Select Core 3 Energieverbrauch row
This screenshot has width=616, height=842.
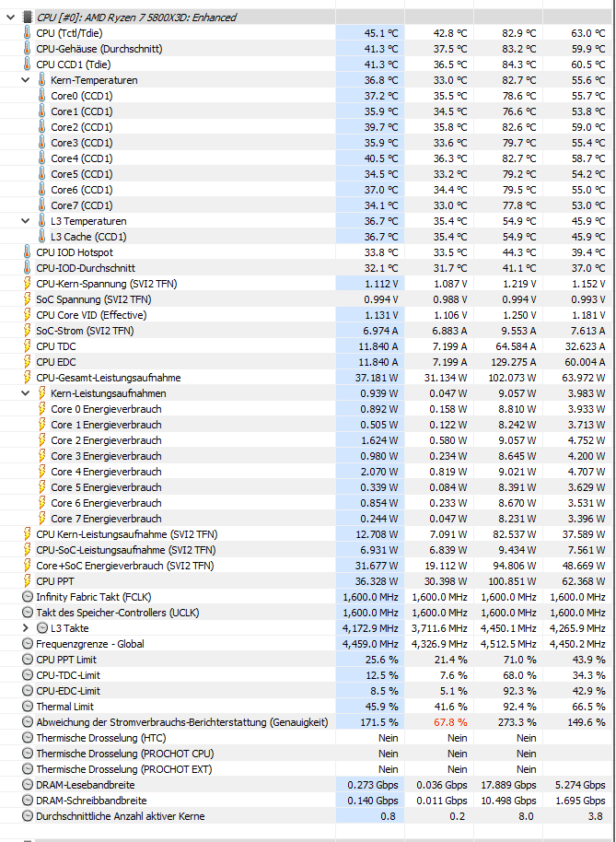pos(308,456)
